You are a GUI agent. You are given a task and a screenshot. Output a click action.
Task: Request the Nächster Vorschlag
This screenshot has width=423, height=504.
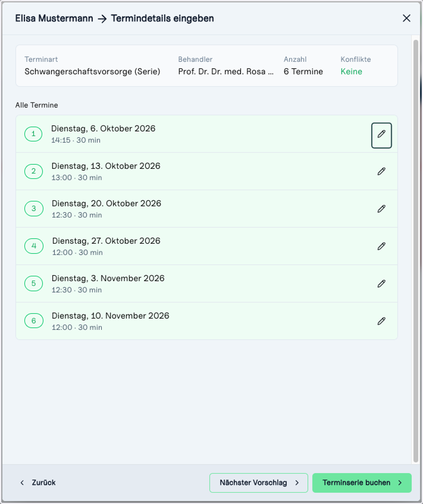click(x=259, y=483)
